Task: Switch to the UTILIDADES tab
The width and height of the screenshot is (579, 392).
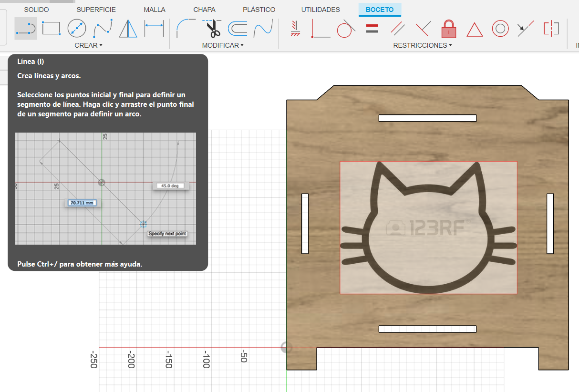Action: (x=321, y=10)
